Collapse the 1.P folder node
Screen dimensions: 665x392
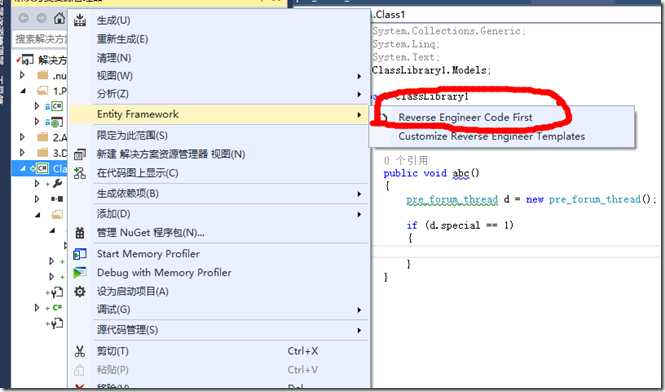coord(22,91)
